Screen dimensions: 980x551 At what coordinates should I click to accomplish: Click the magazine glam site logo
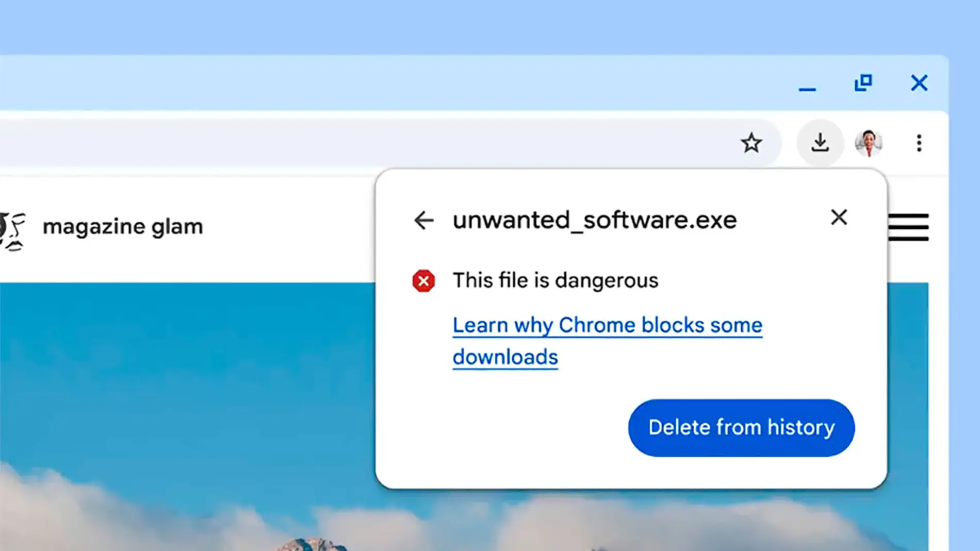[x=13, y=226]
